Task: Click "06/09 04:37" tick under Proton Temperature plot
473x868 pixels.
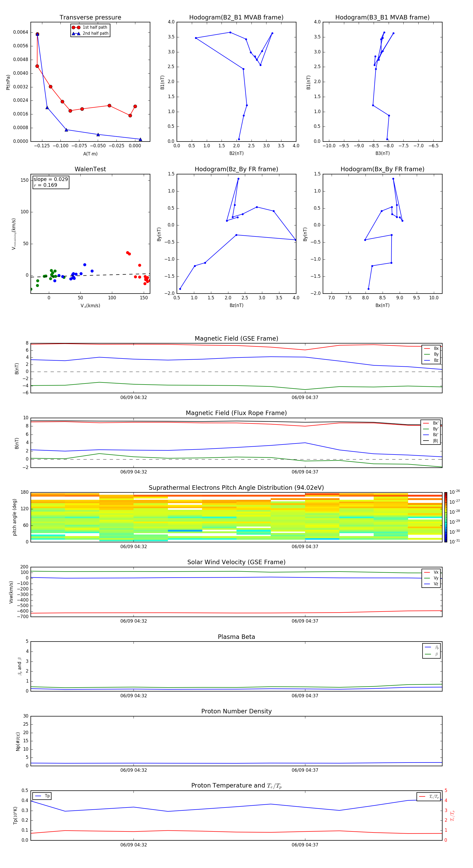Action: click(x=305, y=845)
